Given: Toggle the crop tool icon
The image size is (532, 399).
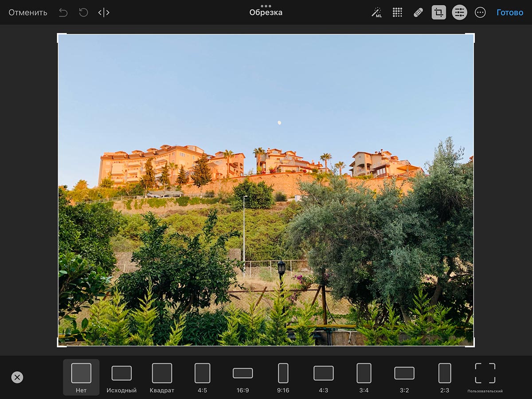Looking at the screenshot, I should click(439, 12).
